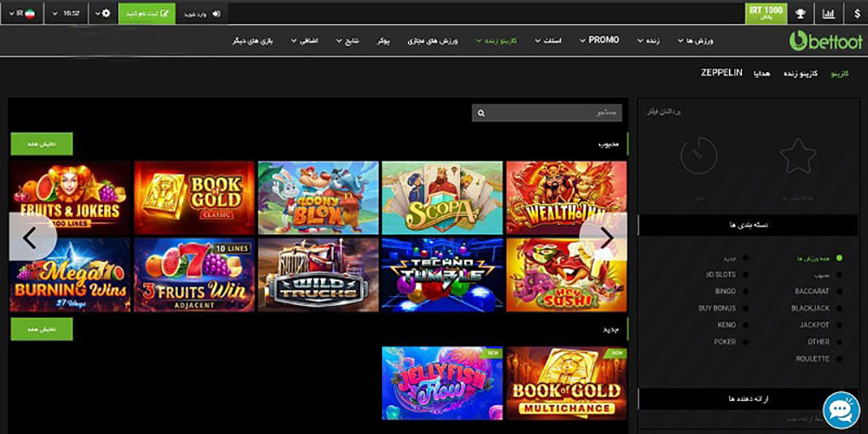
Task: Open the 3 Fruits Win game
Action: click(194, 275)
